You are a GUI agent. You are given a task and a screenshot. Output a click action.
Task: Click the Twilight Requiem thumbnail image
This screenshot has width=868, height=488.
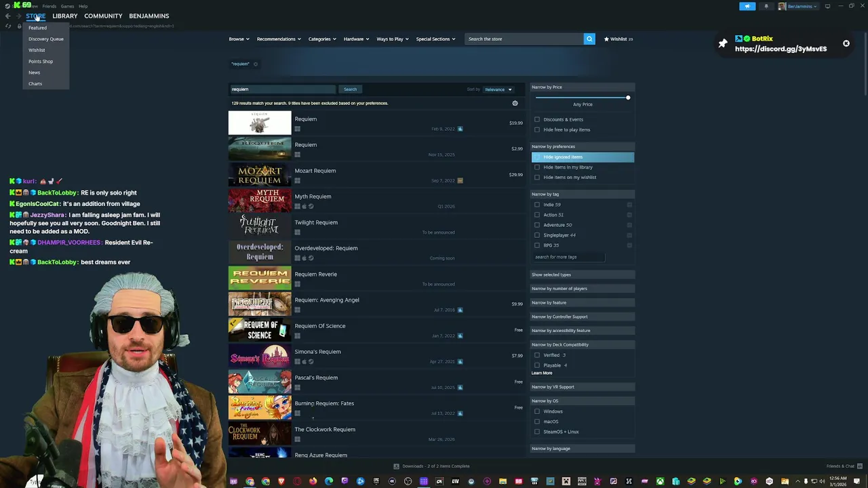[260, 226]
